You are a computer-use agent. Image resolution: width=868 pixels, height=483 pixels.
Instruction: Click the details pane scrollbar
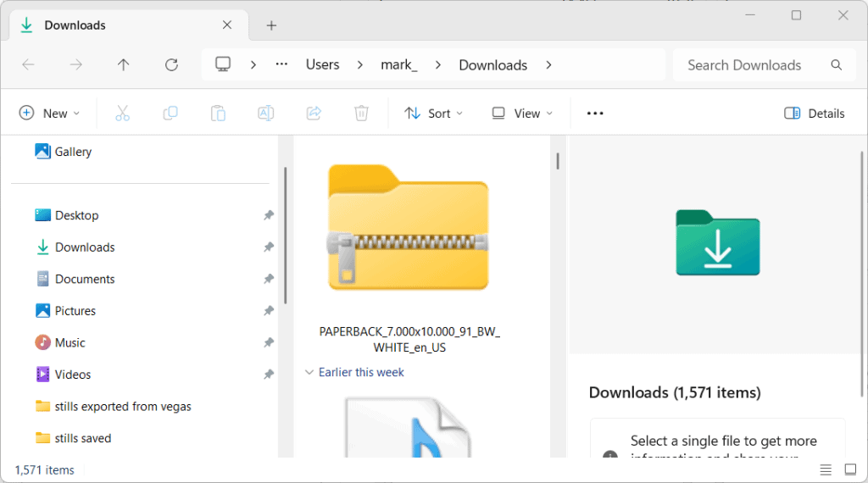862,274
